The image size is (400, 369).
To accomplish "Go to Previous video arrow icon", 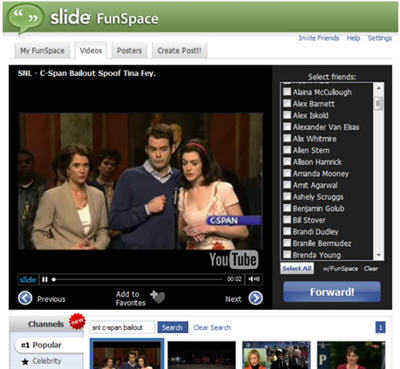I will 25,298.
